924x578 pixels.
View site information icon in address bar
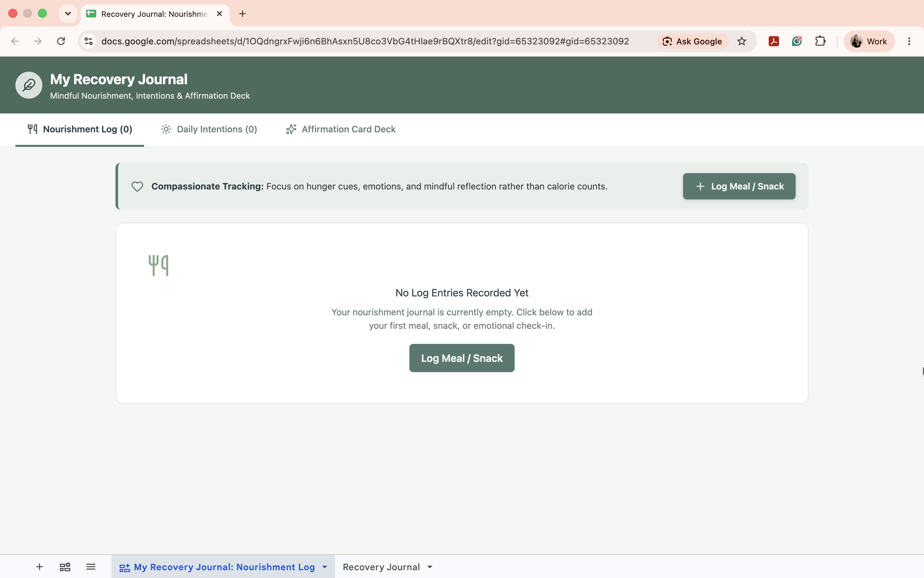[89, 41]
